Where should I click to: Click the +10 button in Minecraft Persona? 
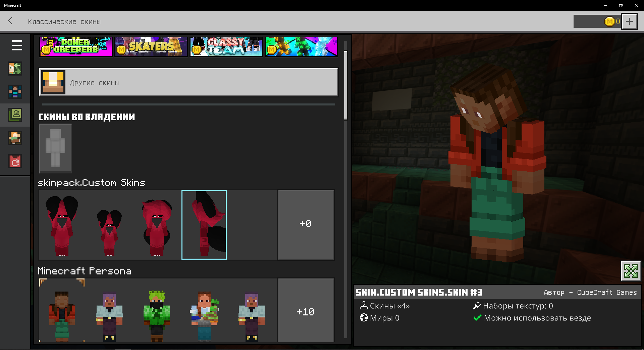pyautogui.click(x=306, y=311)
